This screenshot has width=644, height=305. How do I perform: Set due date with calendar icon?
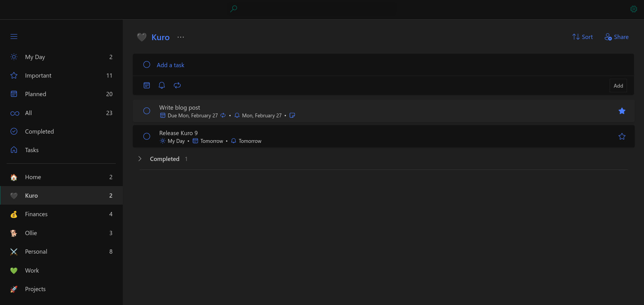pos(147,85)
